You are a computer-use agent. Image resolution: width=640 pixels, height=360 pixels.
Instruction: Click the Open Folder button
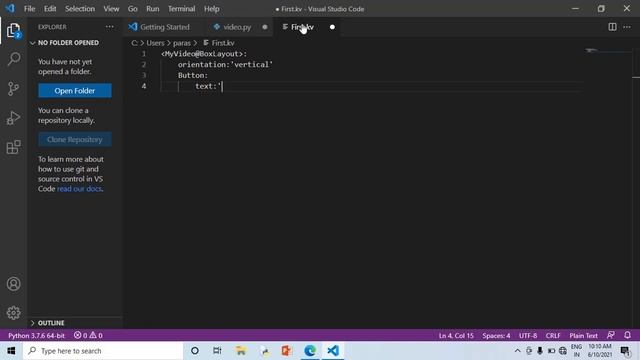75,91
